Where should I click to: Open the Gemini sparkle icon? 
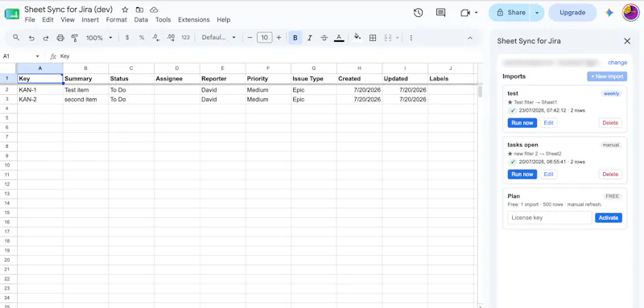(x=609, y=13)
